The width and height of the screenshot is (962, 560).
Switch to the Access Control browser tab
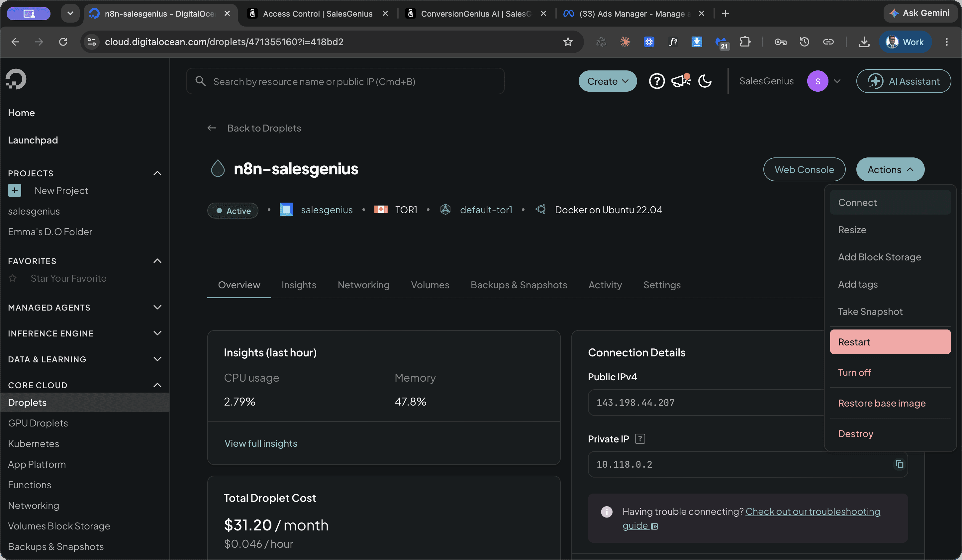coord(318,14)
